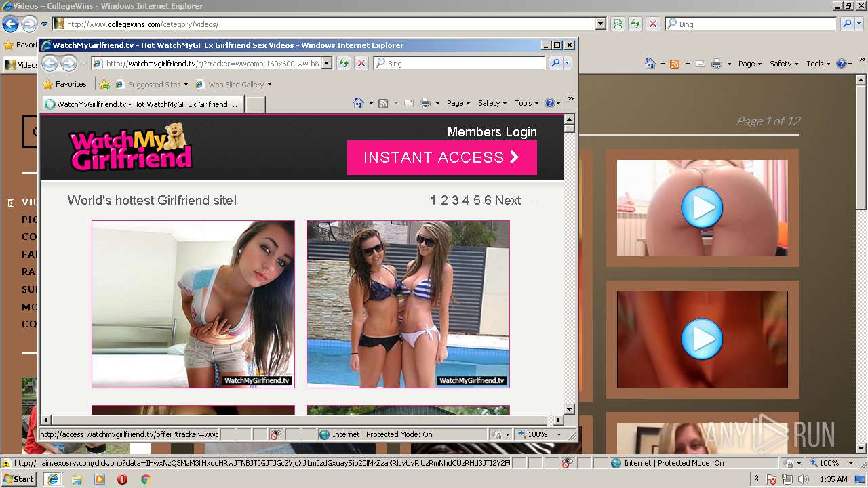868x488 pixels.
Task: Open Help icon in CollegeWins command bar
Action: click(x=842, y=64)
